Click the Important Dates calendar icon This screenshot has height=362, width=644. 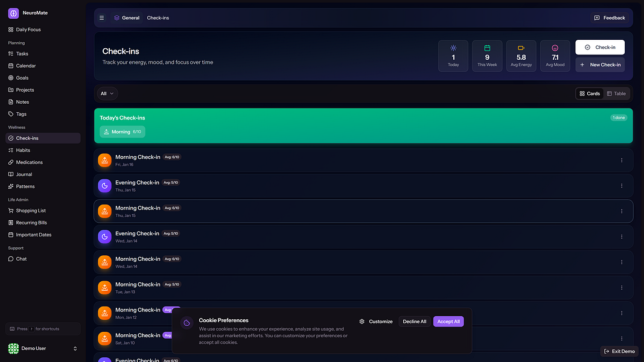click(x=11, y=235)
